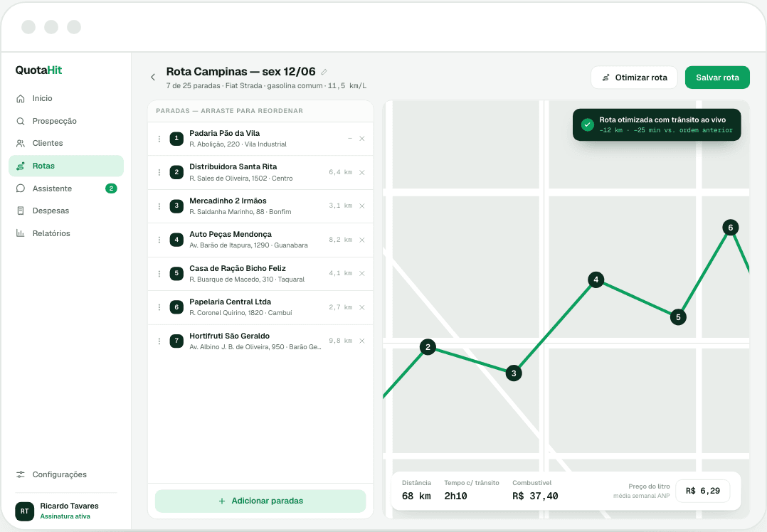The width and height of the screenshot is (767, 532).
Task: Open Clientes in the sidebar
Action: (x=66, y=143)
